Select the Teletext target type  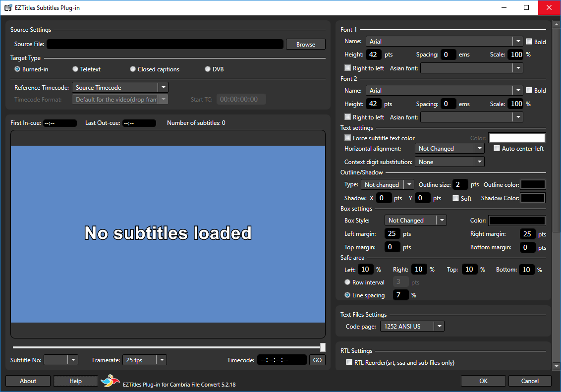[75, 69]
